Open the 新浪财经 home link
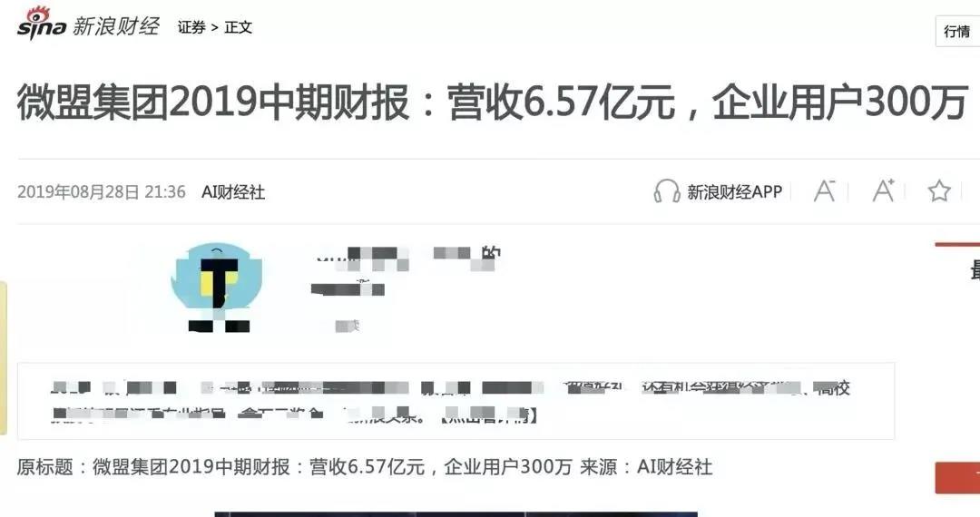Image resolution: width=980 pixels, height=517 pixels. [116, 26]
